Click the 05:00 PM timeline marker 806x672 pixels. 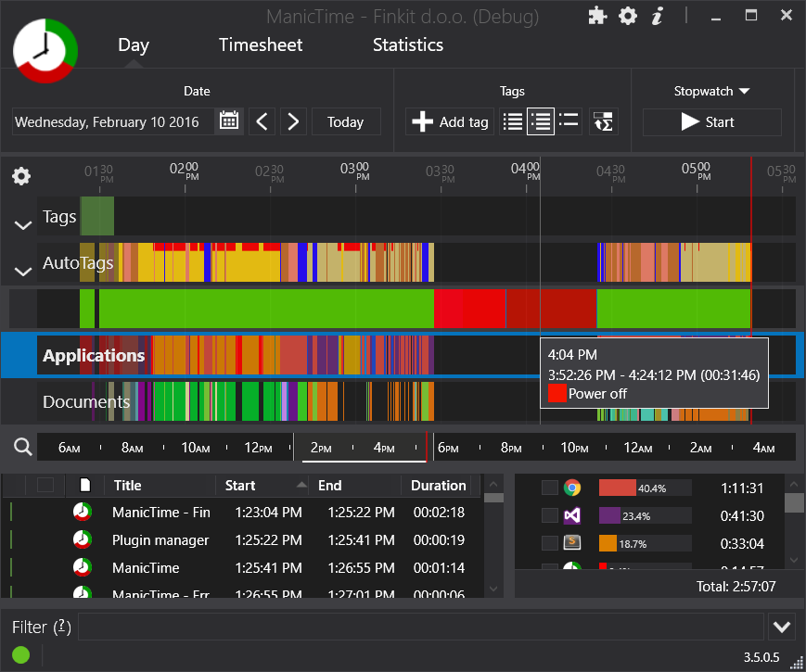point(696,172)
